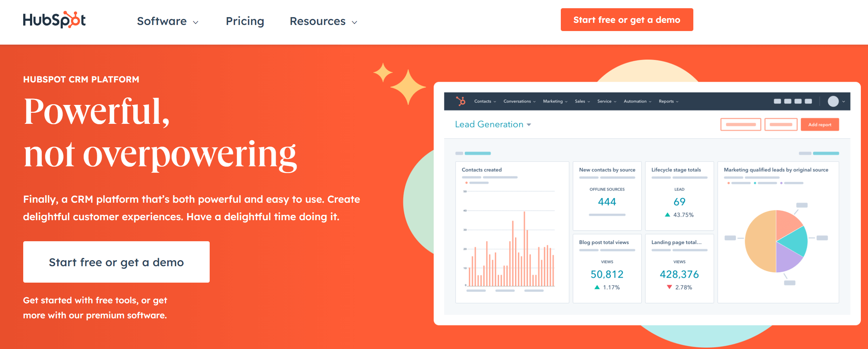
Task: Expand the chevron beside the avatar
Action: tap(844, 102)
